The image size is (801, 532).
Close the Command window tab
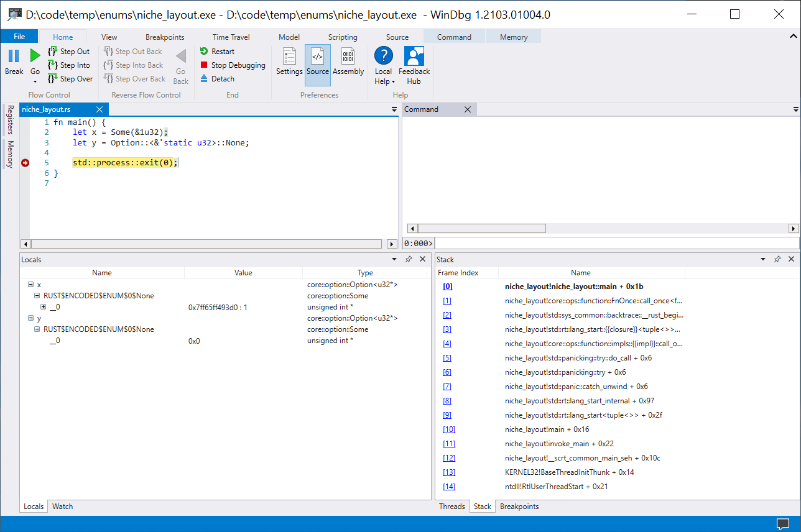(x=468, y=109)
